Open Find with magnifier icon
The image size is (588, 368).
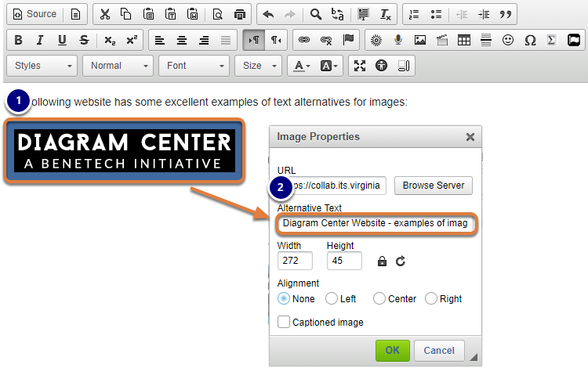[316, 14]
